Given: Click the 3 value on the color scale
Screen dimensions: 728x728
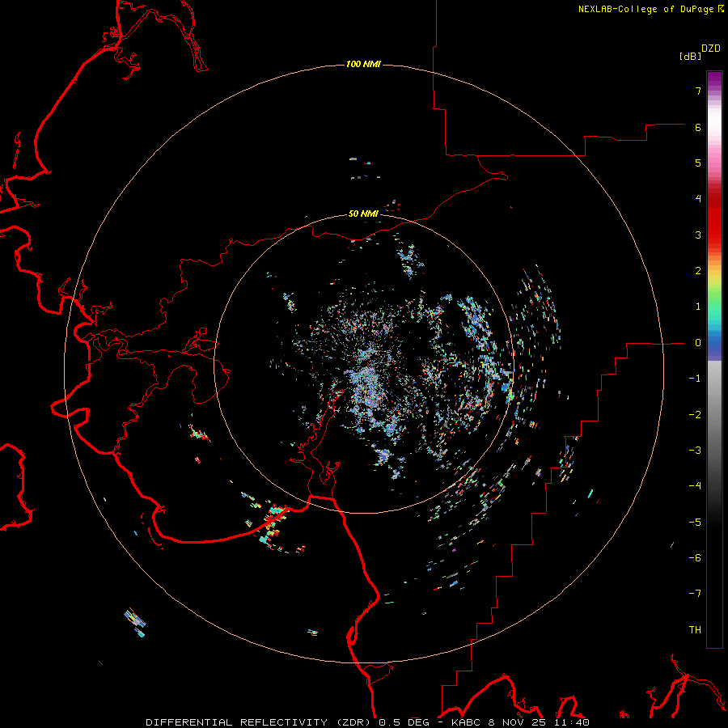Looking at the screenshot, I should [698, 235].
